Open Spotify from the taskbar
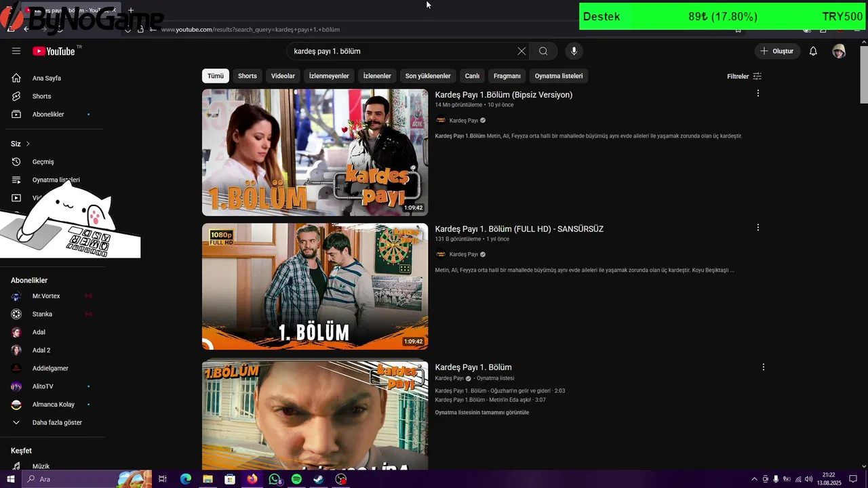The width and height of the screenshot is (868, 488). tap(296, 479)
